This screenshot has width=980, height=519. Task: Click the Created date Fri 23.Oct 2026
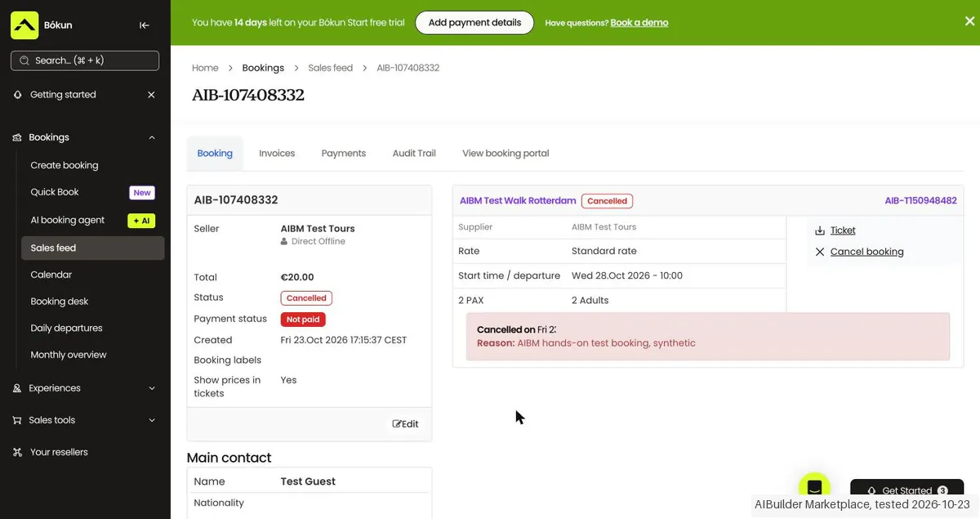[344, 340]
